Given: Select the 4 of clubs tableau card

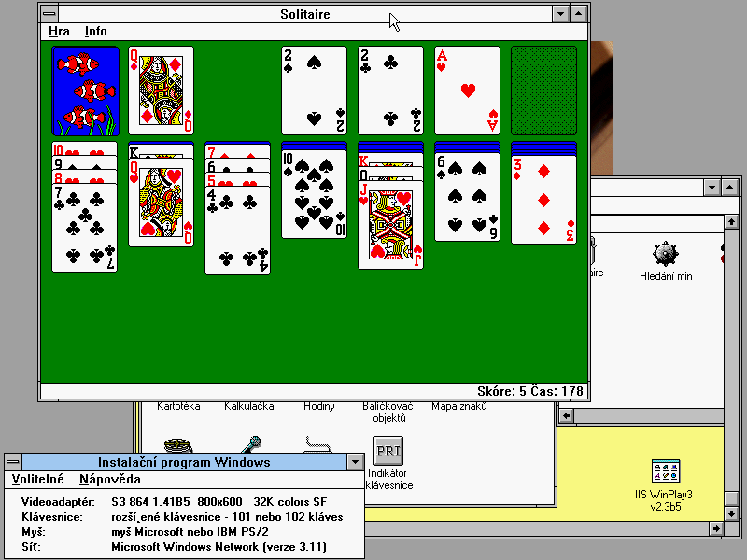Looking at the screenshot, I should click(237, 231).
